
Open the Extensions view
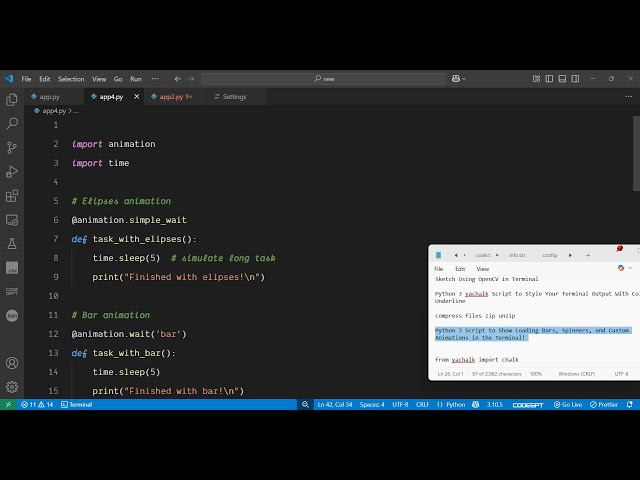12,196
